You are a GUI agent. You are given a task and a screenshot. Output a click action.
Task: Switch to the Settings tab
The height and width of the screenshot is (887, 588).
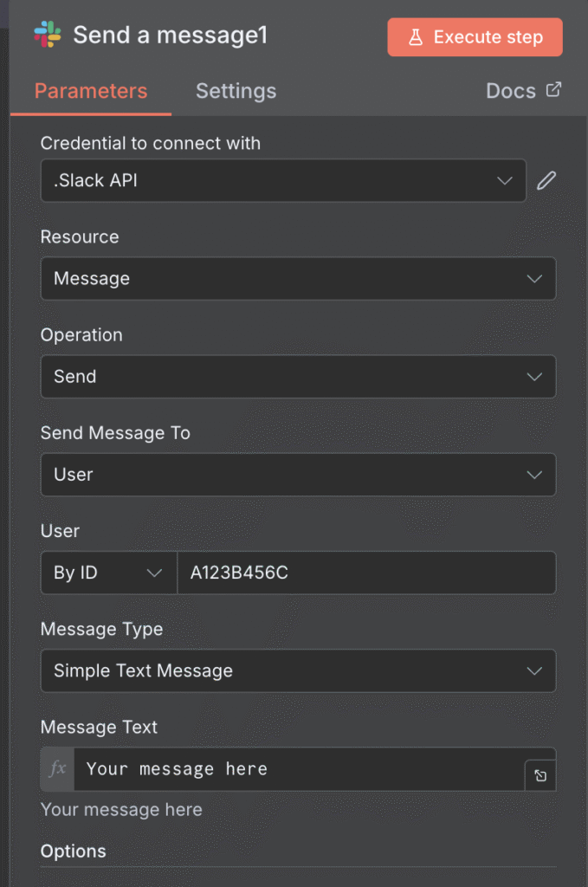coord(236,90)
